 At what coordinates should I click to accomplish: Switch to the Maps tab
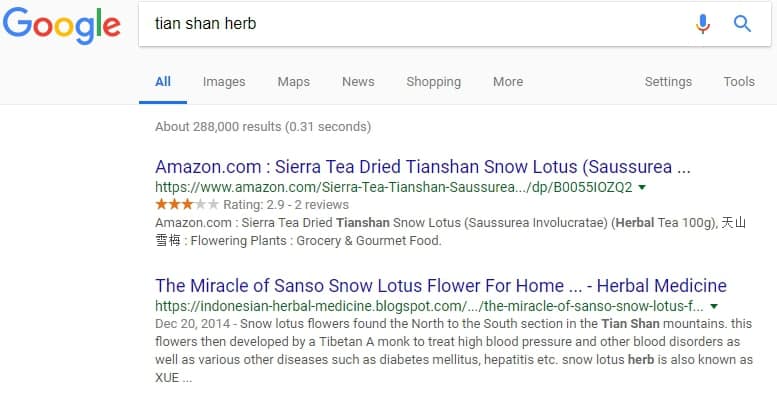293,82
